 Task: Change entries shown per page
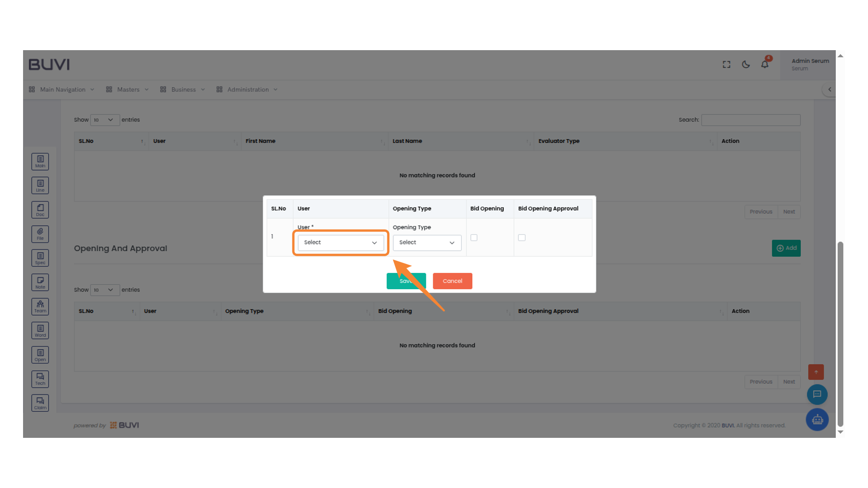click(x=104, y=120)
